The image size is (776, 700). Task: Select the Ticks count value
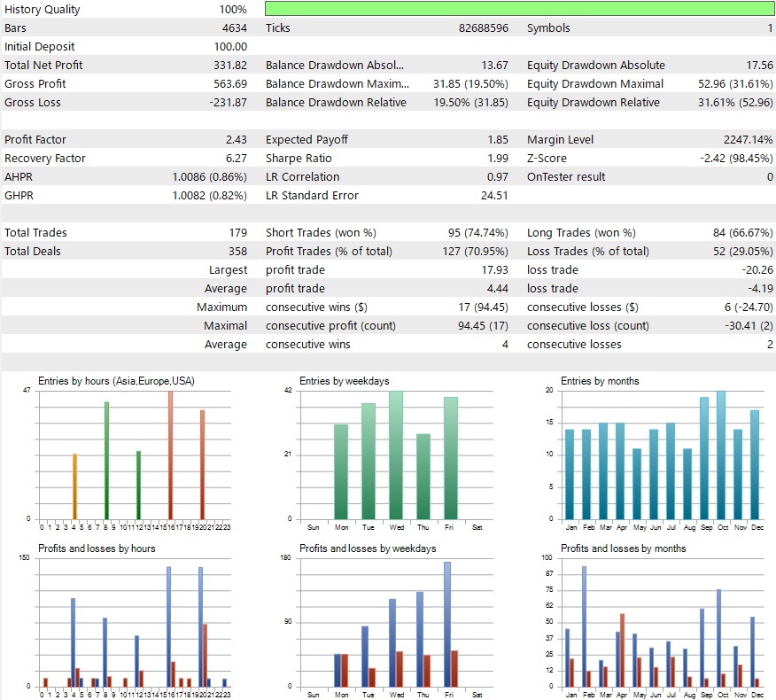point(483,27)
